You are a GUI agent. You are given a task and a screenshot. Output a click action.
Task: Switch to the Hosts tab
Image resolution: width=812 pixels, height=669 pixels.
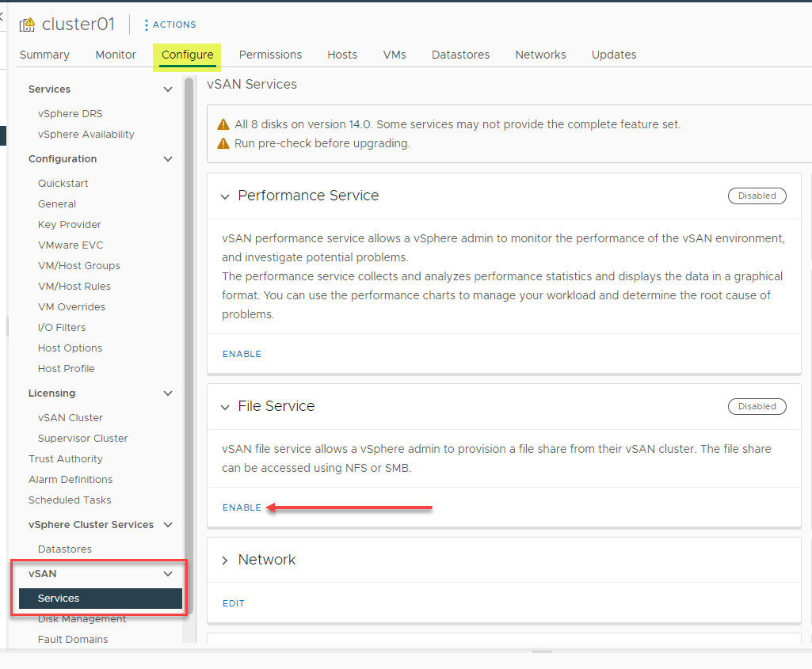click(341, 55)
